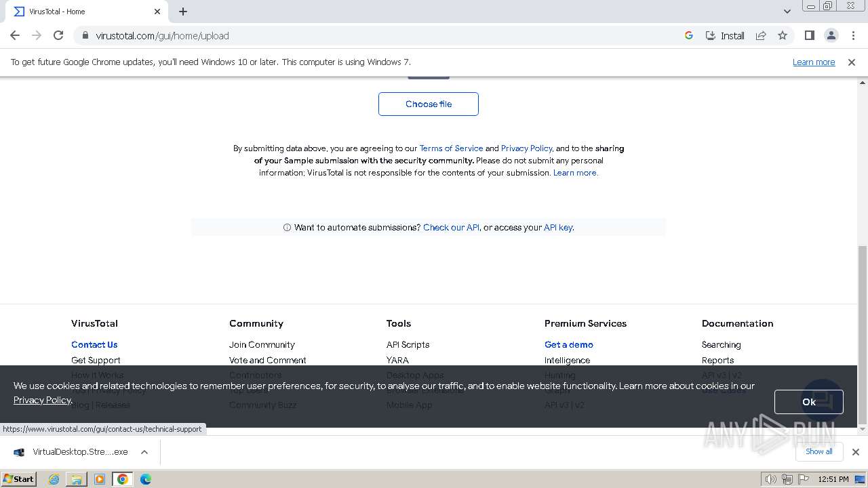Open a new browser tab
Screen dimensions: 868x488
tap(183, 12)
